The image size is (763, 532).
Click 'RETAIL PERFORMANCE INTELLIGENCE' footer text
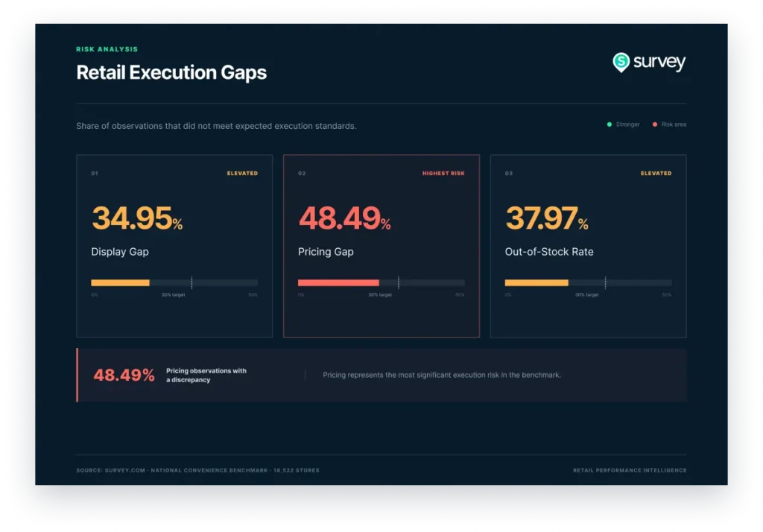pos(630,471)
